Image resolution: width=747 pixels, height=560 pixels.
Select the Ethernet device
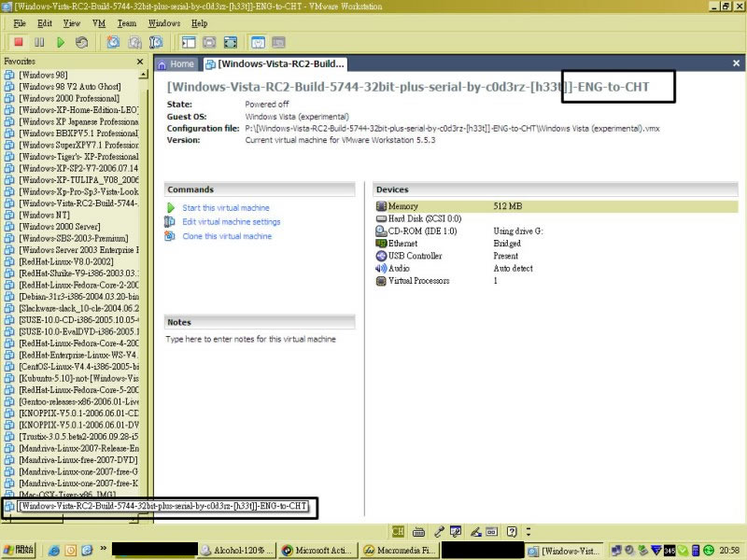coord(397,244)
